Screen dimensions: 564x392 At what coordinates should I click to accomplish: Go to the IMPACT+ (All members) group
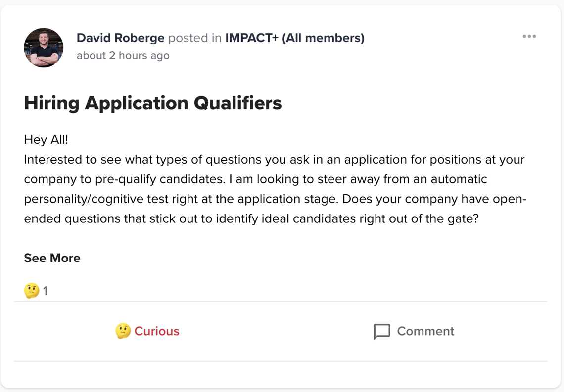pos(294,38)
